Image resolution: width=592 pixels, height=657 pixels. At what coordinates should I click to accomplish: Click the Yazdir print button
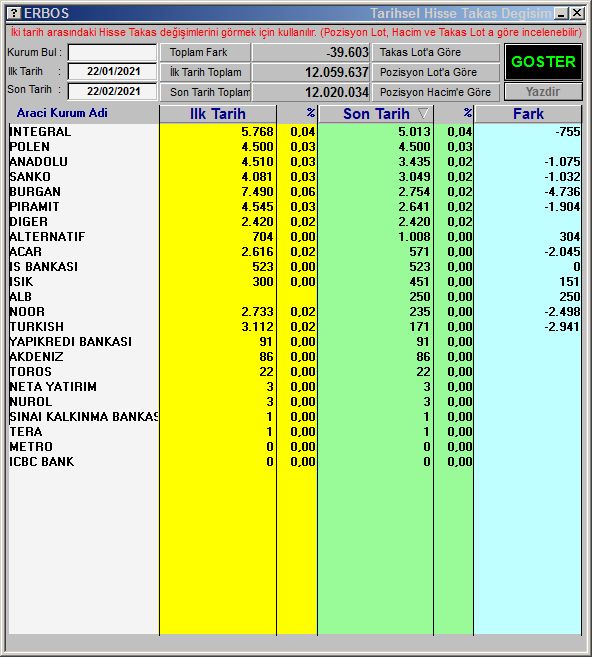click(x=543, y=92)
